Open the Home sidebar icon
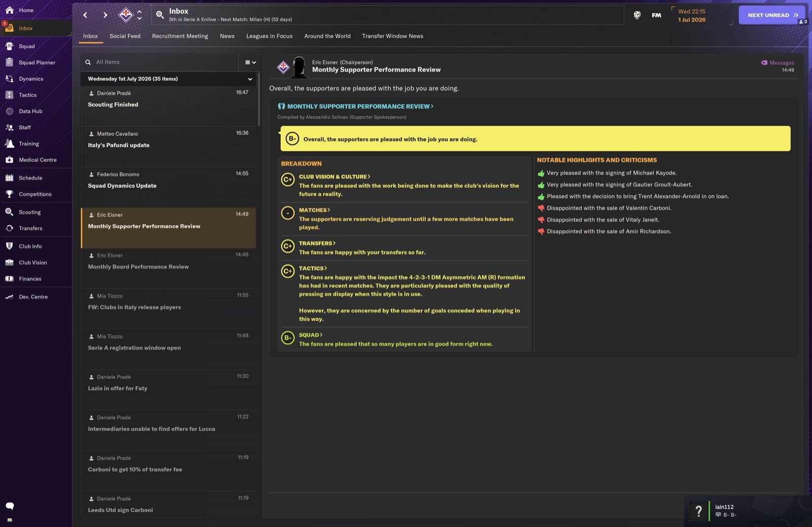This screenshot has height=527, width=812. 10,10
